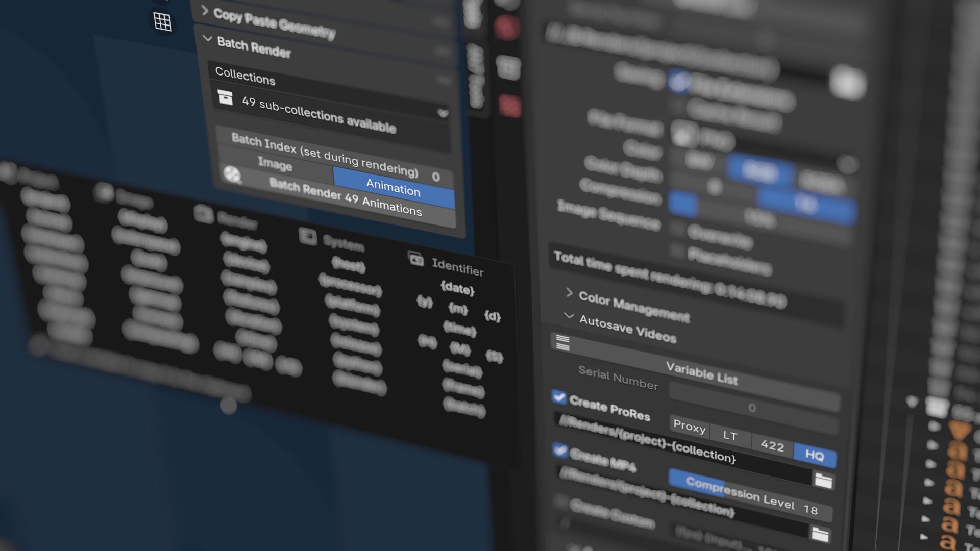This screenshot has height=551, width=980.
Task: Open folder browser for MP4 output path
Action: tap(820, 534)
